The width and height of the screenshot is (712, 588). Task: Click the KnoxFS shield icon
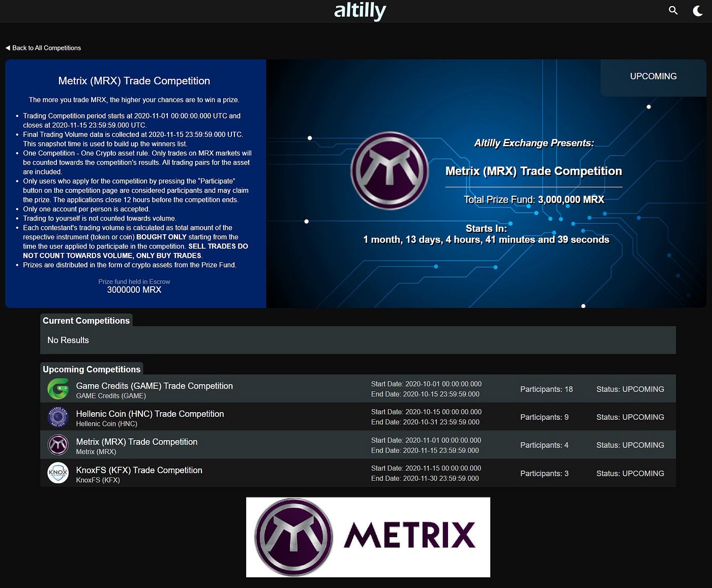click(58, 473)
